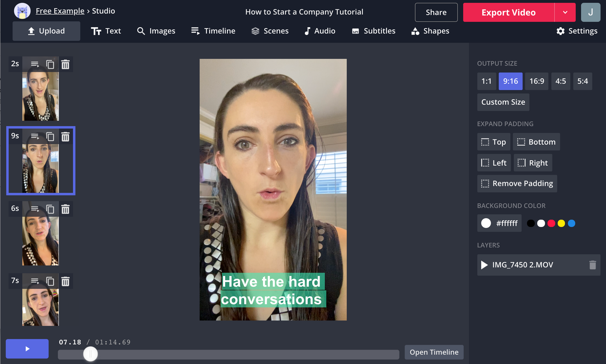Open the Shapes menu
Viewport: 606px width, 364px height.
[430, 31]
